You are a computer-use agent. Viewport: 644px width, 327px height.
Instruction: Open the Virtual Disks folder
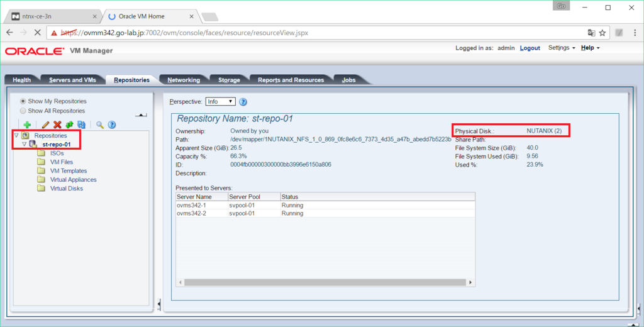click(67, 189)
